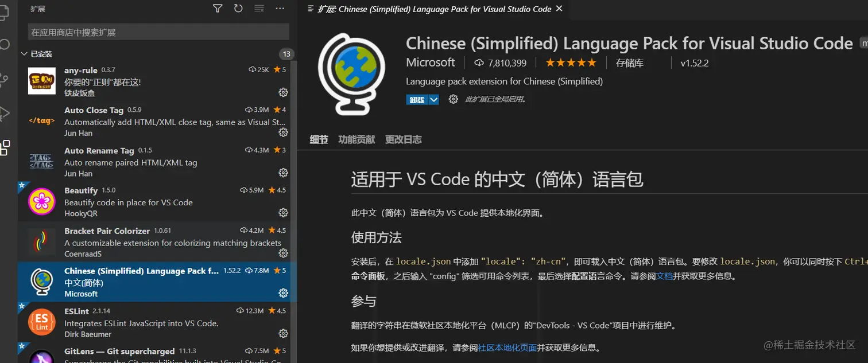Select Chinese (Simplified) Language Pack in list
The height and width of the screenshot is (363, 868).
pos(154,282)
